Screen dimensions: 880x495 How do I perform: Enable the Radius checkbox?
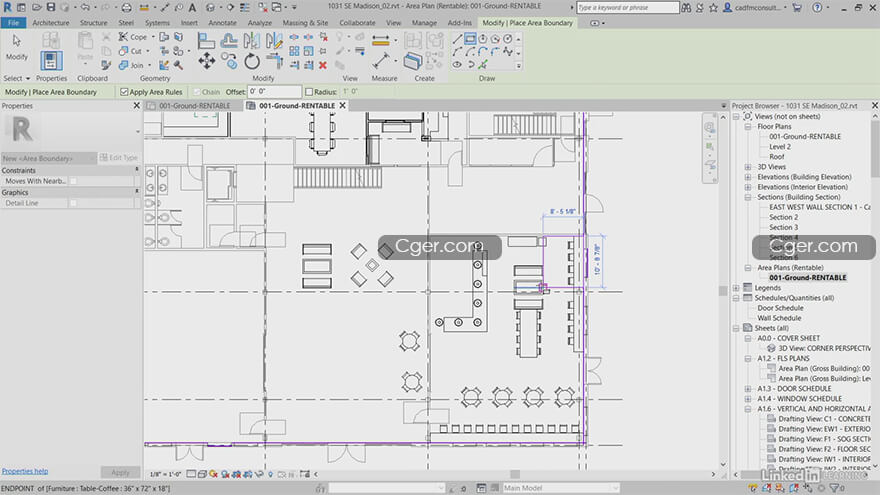coord(309,91)
